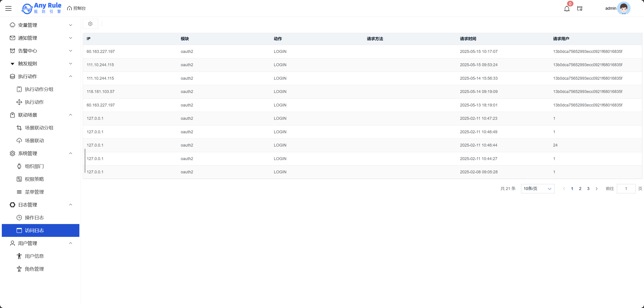Open the 权限策略 menu item

[34, 179]
